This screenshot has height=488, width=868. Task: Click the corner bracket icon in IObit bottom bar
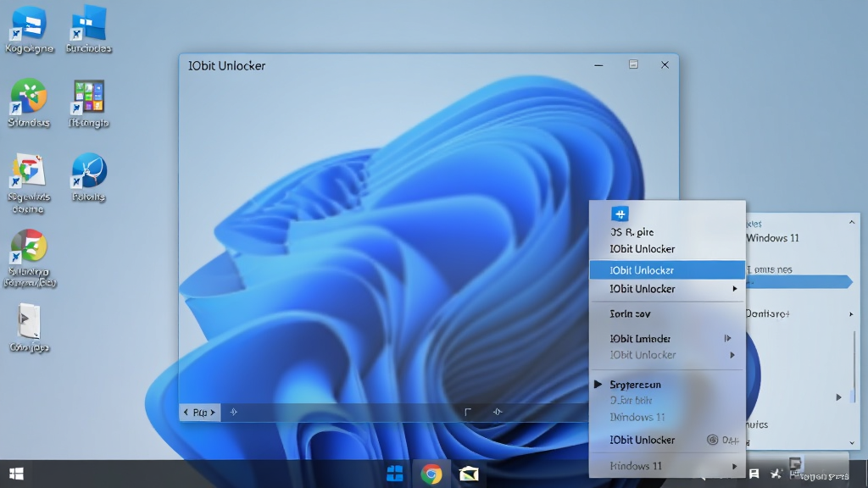click(x=468, y=412)
